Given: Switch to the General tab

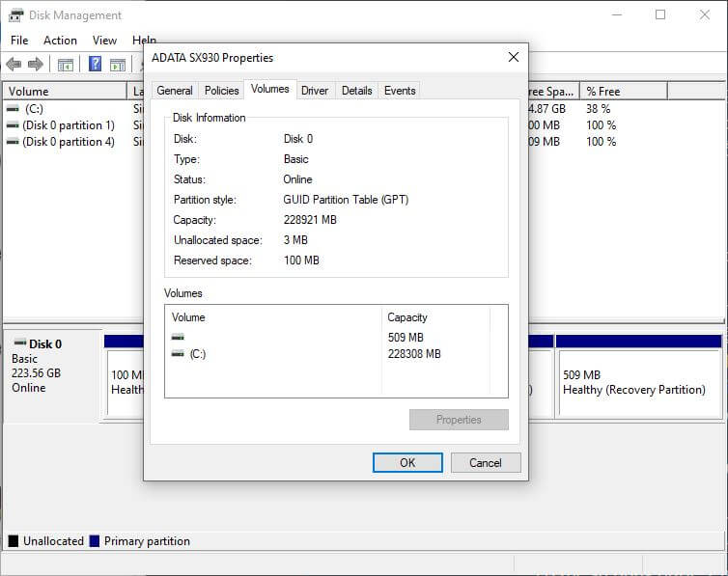Looking at the screenshot, I should coord(175,91).
